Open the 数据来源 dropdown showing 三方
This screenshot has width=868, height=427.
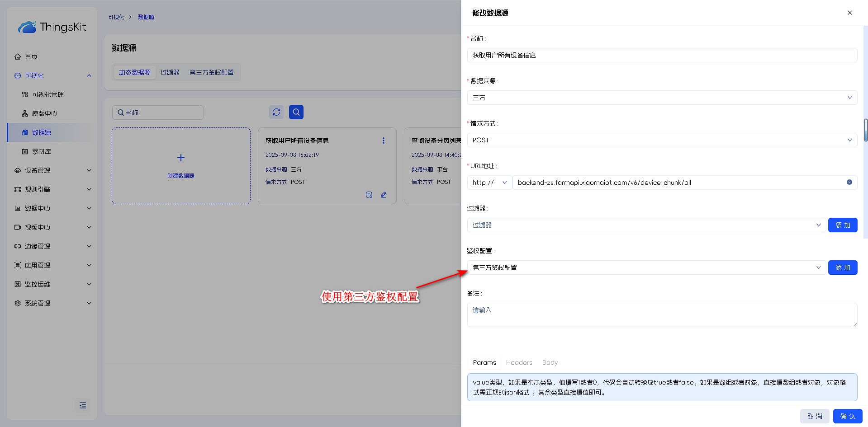click(x=661, y=98)
